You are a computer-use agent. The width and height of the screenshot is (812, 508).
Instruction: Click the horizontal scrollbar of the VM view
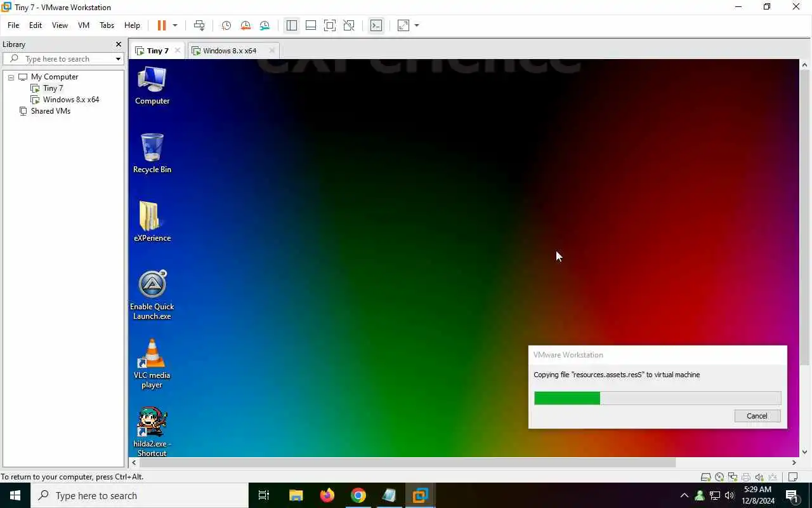(x=407, y=462)
